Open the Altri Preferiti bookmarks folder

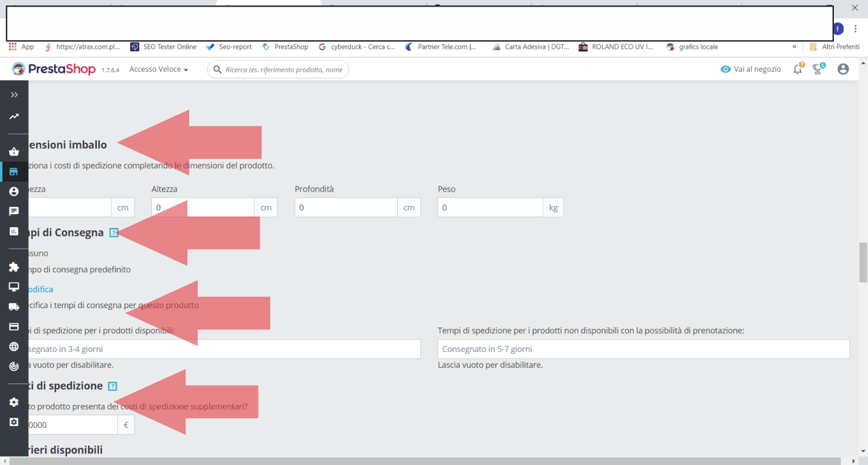[834, 47]
